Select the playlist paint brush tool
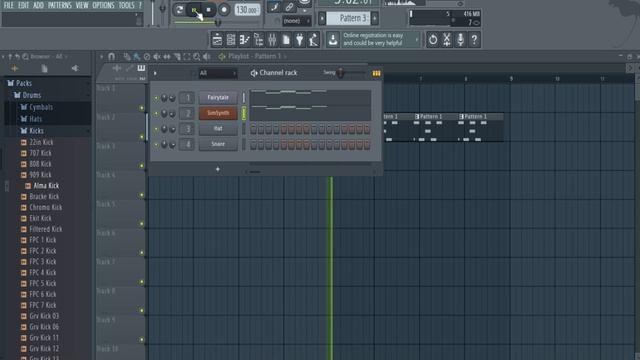This screenshot has height=360, width=640. pos(137,57)
